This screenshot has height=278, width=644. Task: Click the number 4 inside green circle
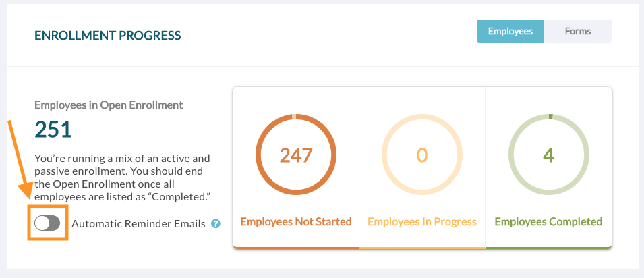549,155
